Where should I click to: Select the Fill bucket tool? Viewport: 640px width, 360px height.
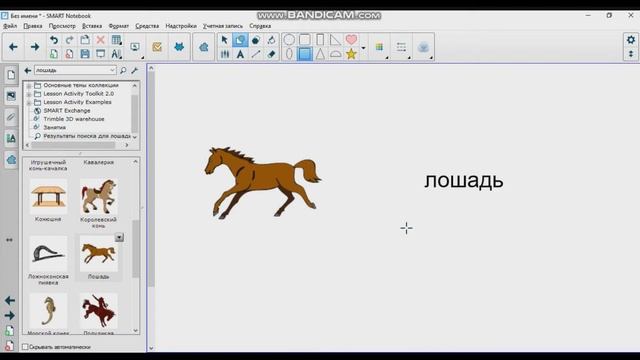point(271,40)
